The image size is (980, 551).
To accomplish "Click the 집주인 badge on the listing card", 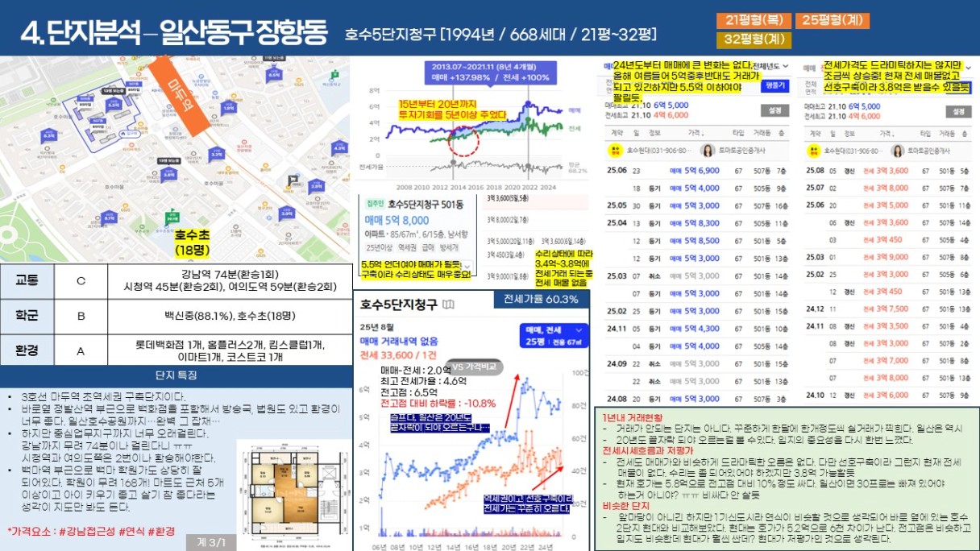I will 375,204.
